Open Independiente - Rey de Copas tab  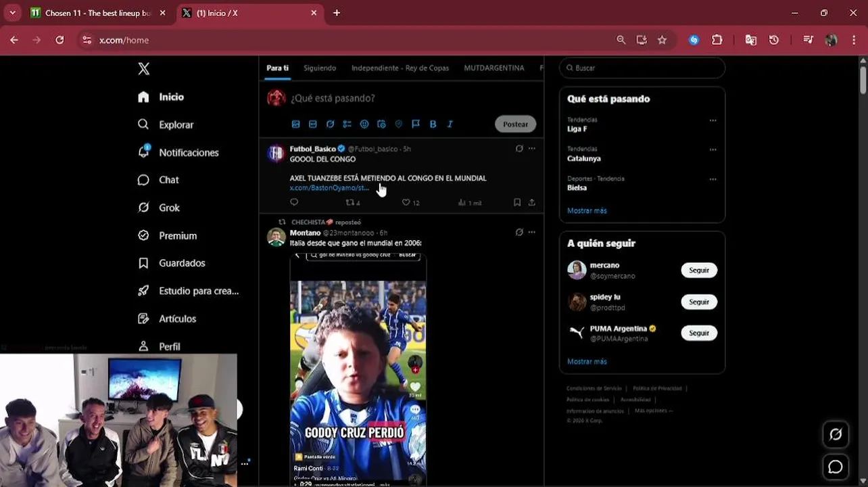tap(400, 68)
